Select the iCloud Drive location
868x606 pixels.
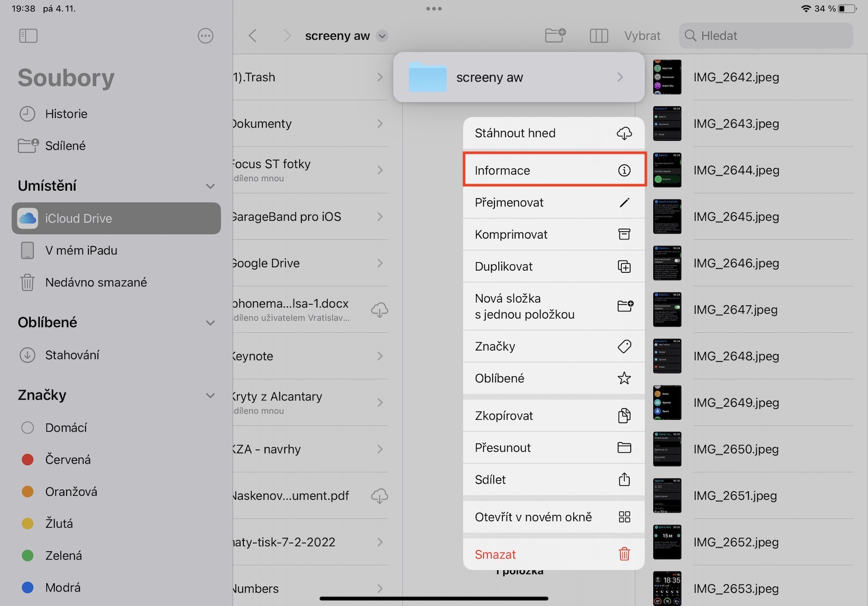coord(116,219)
